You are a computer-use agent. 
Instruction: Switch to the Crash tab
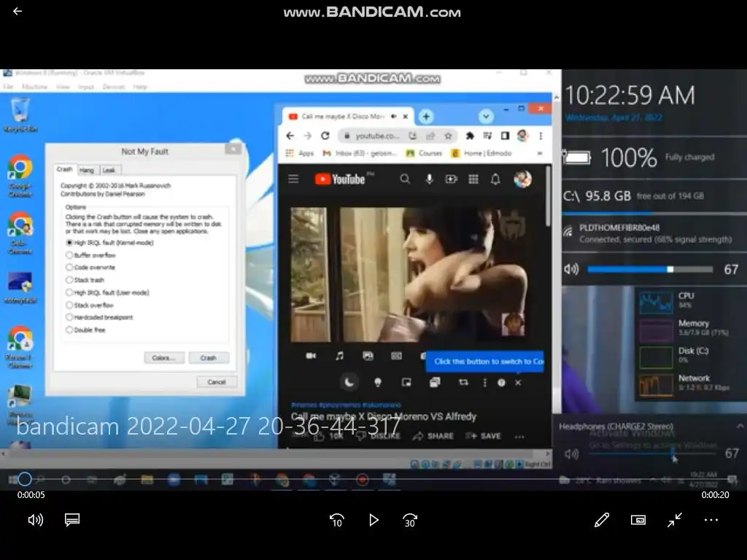(65, 169)
